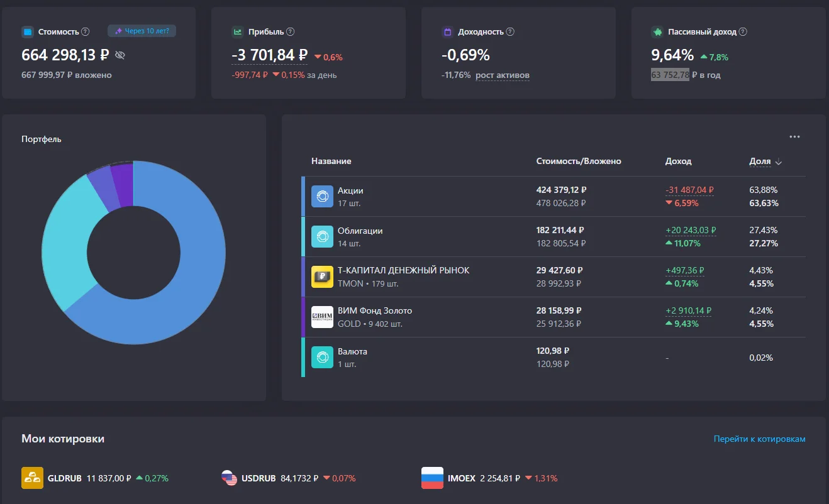Screen dimensions: 829x504
Task: Click the «рост активов» dashed selector
Action: pyautogui.click(x=503, y=75)
